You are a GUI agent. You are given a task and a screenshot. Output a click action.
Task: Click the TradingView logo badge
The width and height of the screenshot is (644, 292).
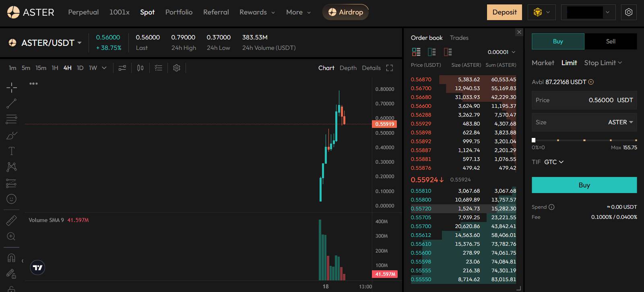point(37,267)
